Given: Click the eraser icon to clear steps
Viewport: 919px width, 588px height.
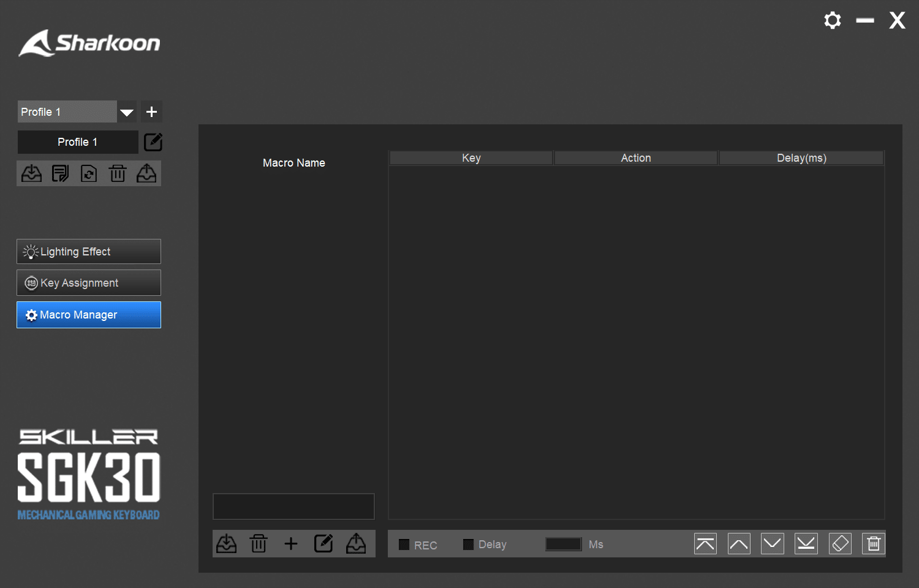Looking at the screenshot, I should coord(840,544).
